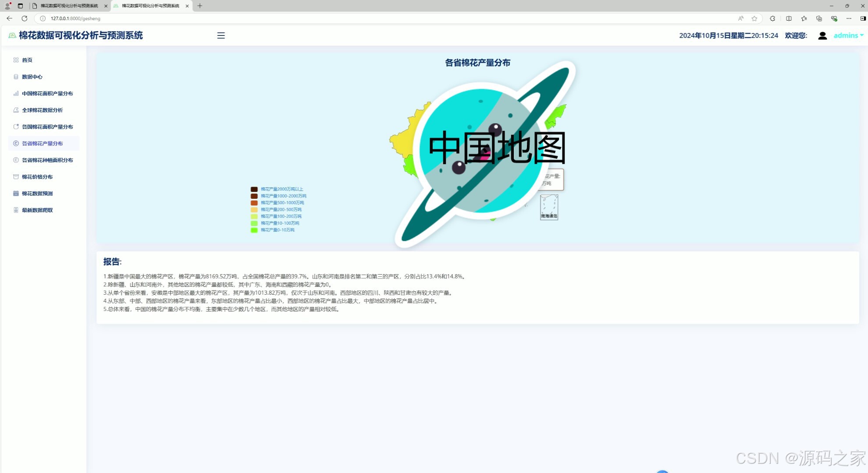868x473 pixels.
Task: Select the 全球棉花数据分析 wave icon
Action: click(x=16, y=110)
